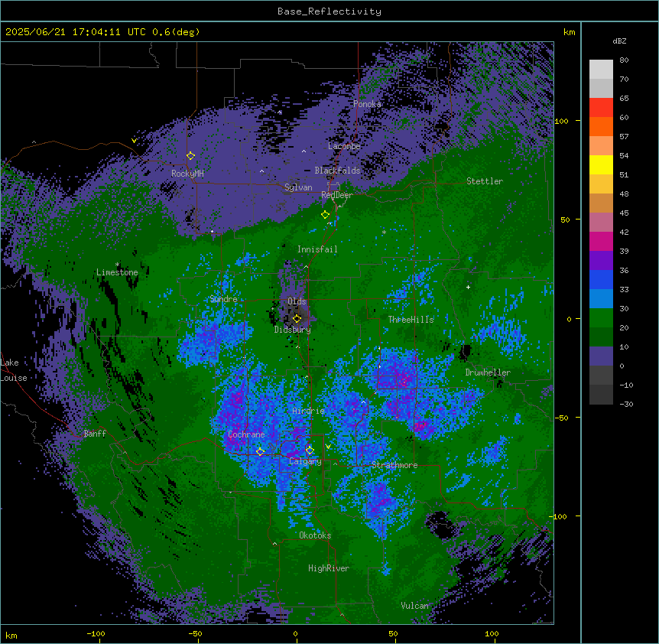The width and height of the screenshot is (659, 644).
Task: Select the Limestone label
Action: [x=117, y=272]
